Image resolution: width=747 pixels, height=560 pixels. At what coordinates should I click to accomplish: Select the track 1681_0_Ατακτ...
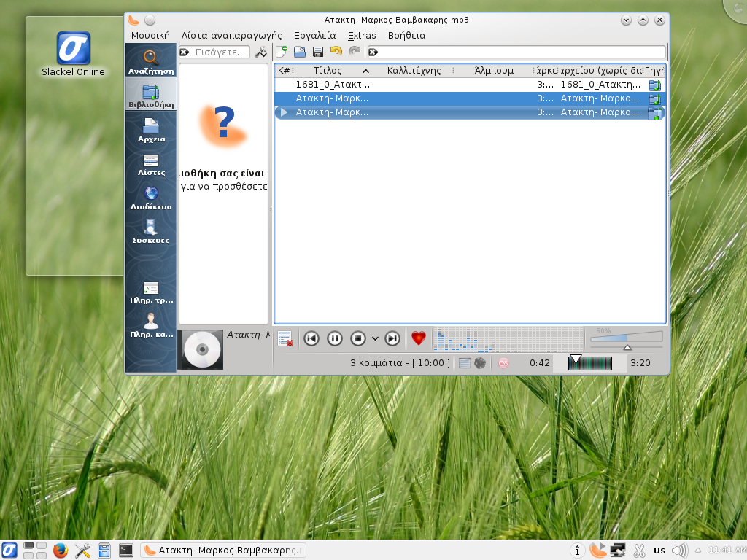pos(470,85)
